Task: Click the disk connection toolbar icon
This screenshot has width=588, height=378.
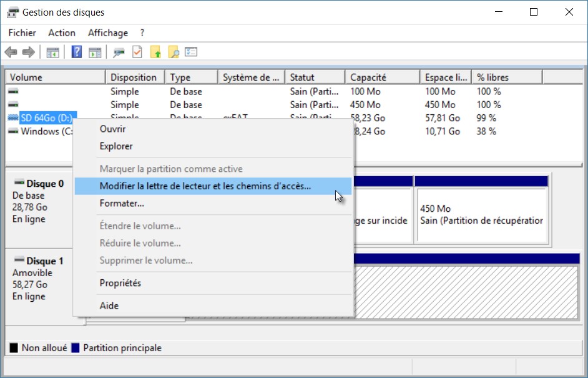Action: click(119, 52)
